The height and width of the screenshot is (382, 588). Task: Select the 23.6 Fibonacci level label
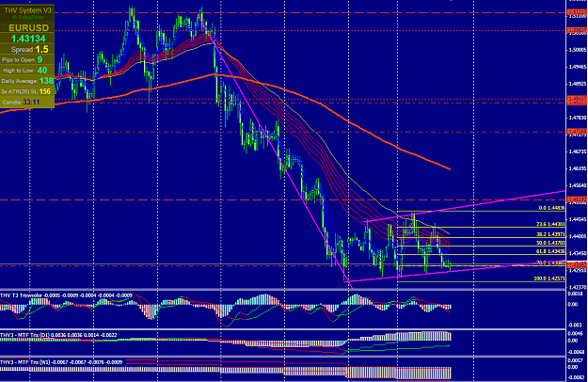[550, 224]
